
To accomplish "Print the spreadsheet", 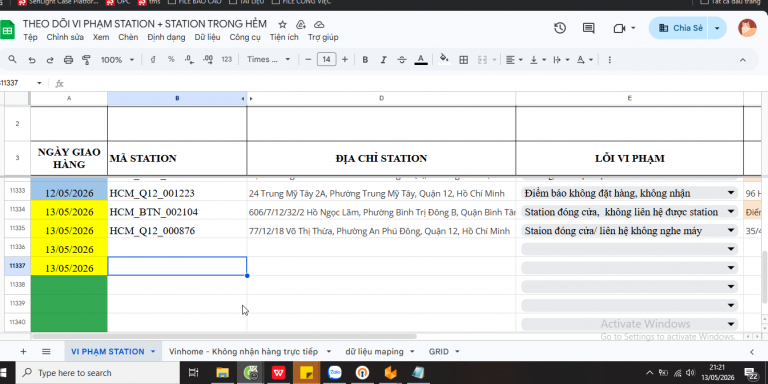I will [x=69, y=60].
